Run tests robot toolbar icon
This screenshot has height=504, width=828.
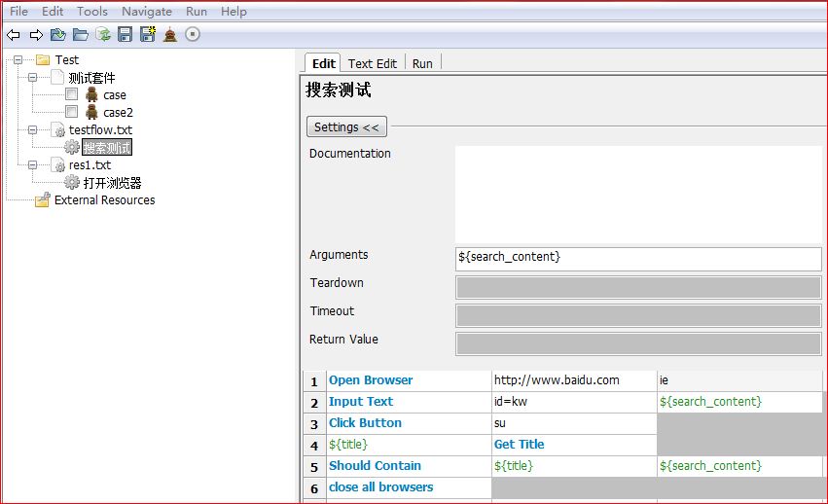pyautogui.click(x=170, y=35)
